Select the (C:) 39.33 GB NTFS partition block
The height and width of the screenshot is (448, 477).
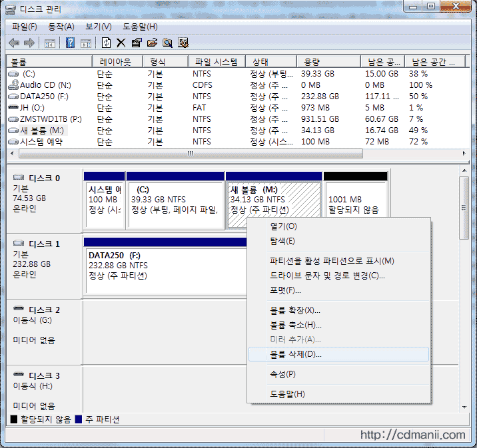(175, 200)
